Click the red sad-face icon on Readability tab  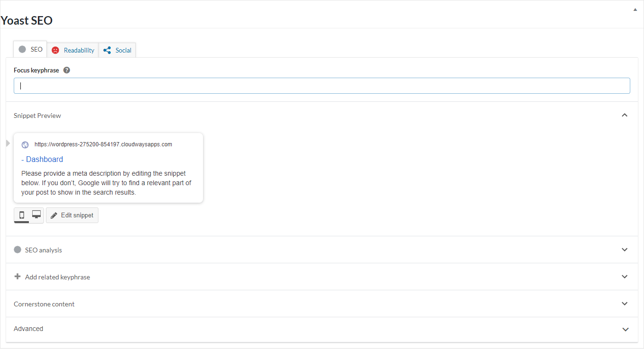point(55,50)
